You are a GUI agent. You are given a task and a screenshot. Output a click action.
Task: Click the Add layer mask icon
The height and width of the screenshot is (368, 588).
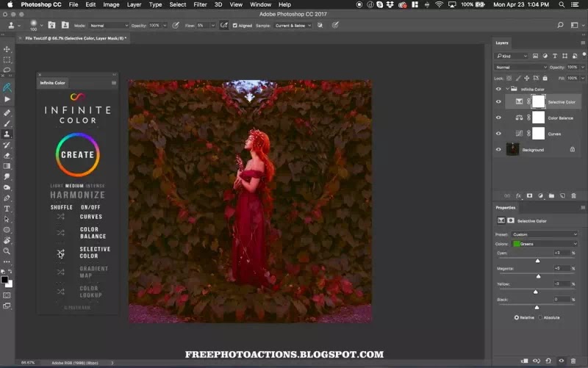[x=529, y=195]
